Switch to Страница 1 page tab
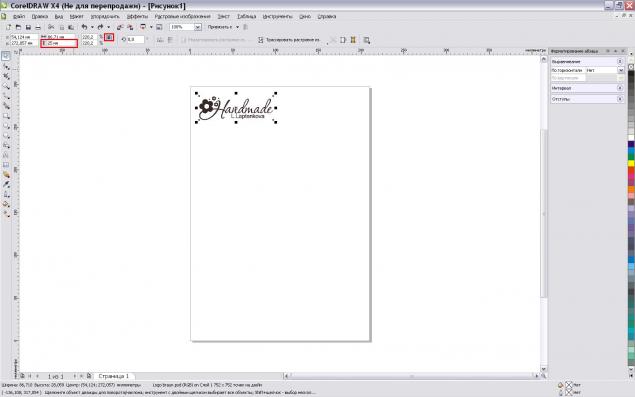Screen dimensions: 635x397 tap(114, 376)
